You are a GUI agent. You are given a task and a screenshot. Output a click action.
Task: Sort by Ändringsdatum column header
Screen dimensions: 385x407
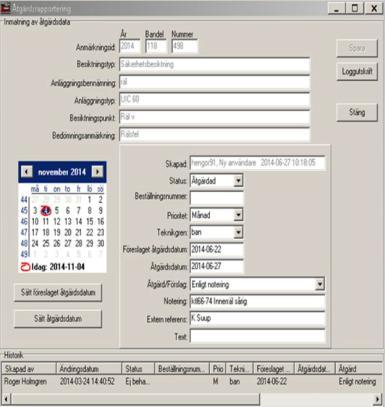pyautogui.click(x=89, y=369)
